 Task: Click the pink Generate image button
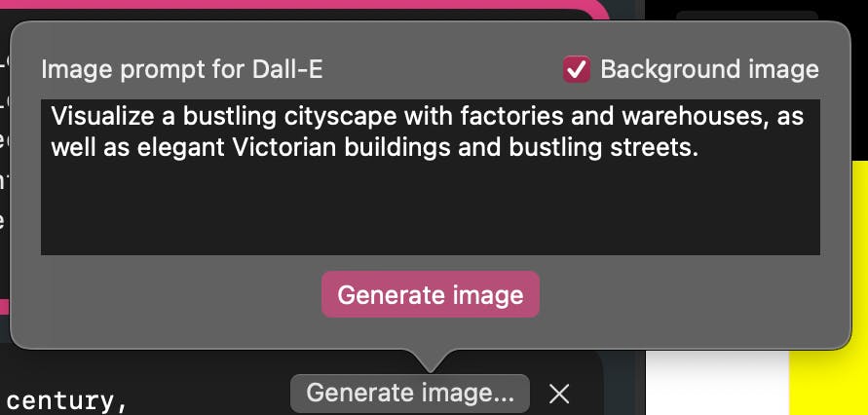click(431, 294)
